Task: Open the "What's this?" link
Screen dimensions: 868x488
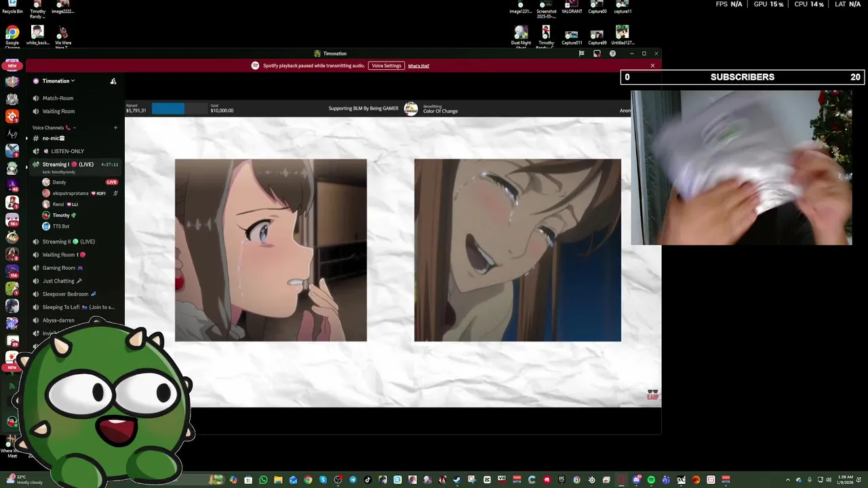Action: [x=418, y=66]
